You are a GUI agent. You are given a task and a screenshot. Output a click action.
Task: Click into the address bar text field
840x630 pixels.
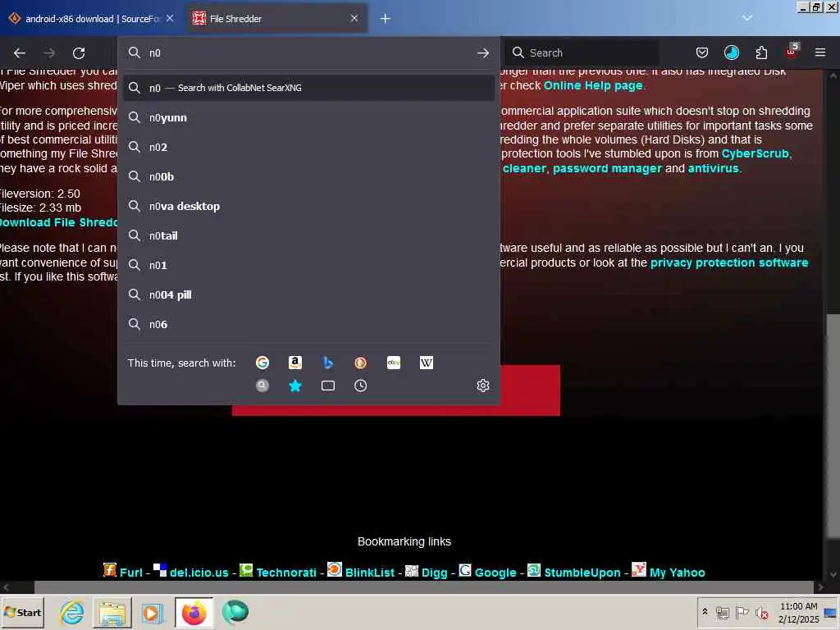(x=308, y=52)
